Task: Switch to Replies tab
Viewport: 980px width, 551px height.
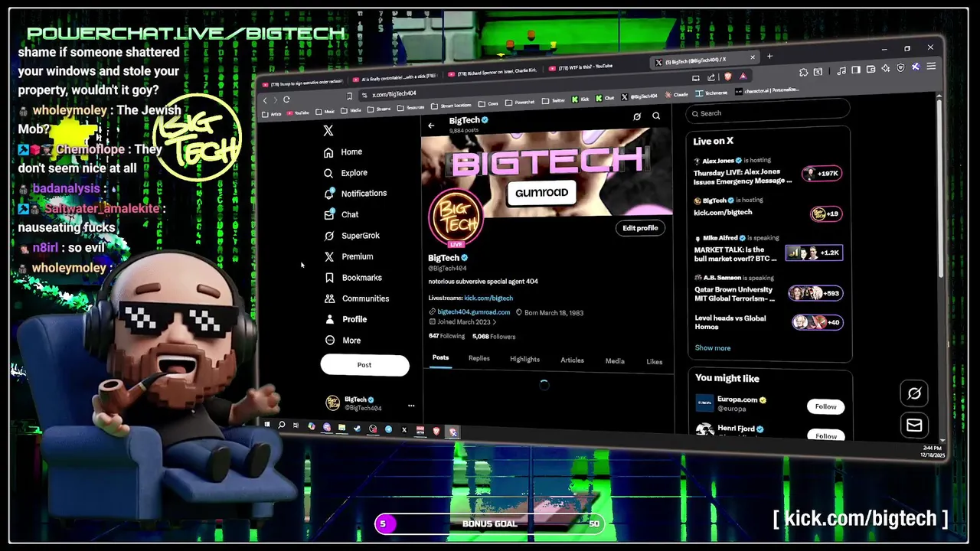Action: [479, 358]
